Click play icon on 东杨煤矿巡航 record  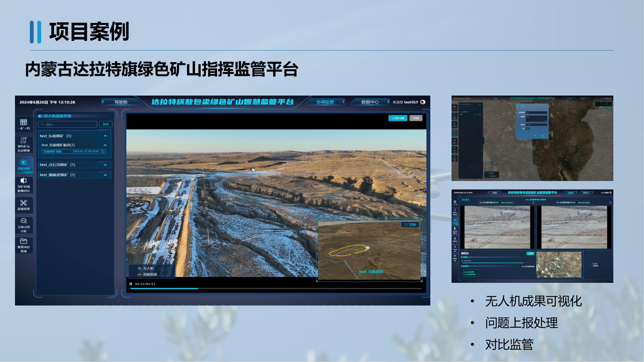(x=102, y=151)
